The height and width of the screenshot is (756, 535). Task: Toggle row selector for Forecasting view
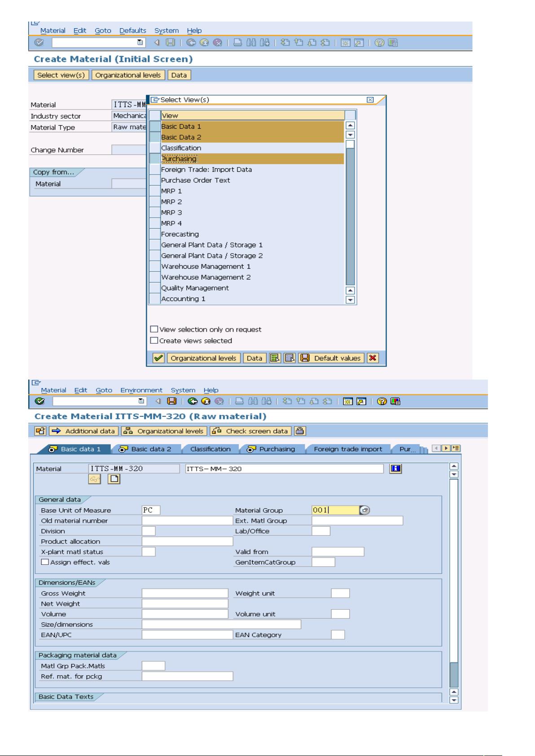[x=155, y=234]
